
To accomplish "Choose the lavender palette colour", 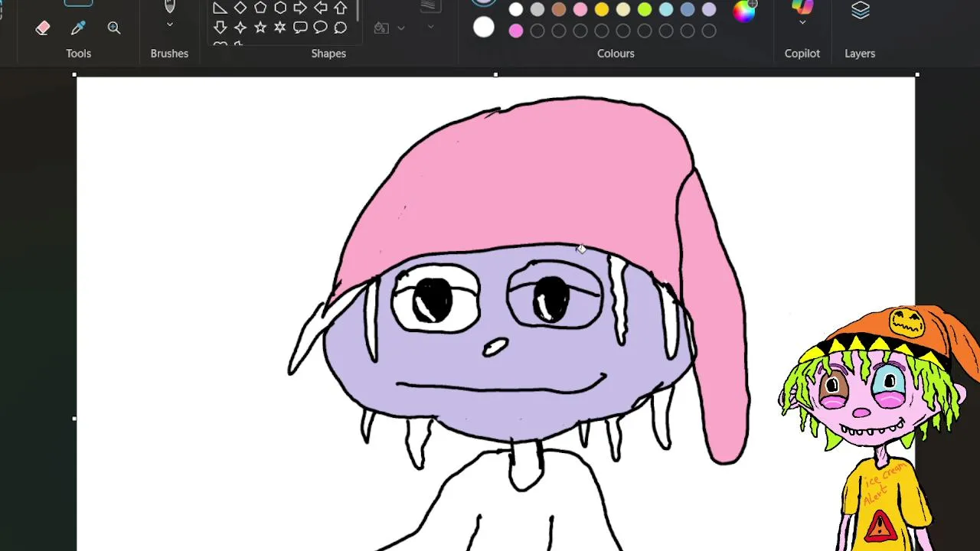I will click(x=709, y=9).
